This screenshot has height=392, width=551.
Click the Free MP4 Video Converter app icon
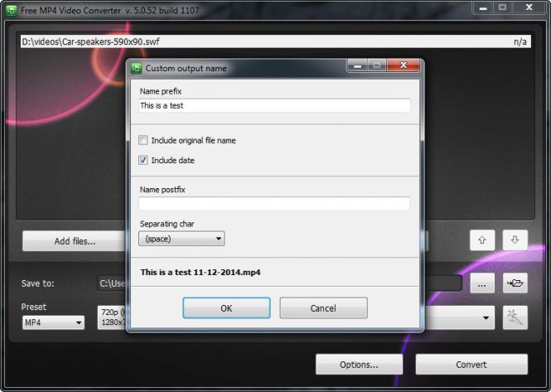12,10
